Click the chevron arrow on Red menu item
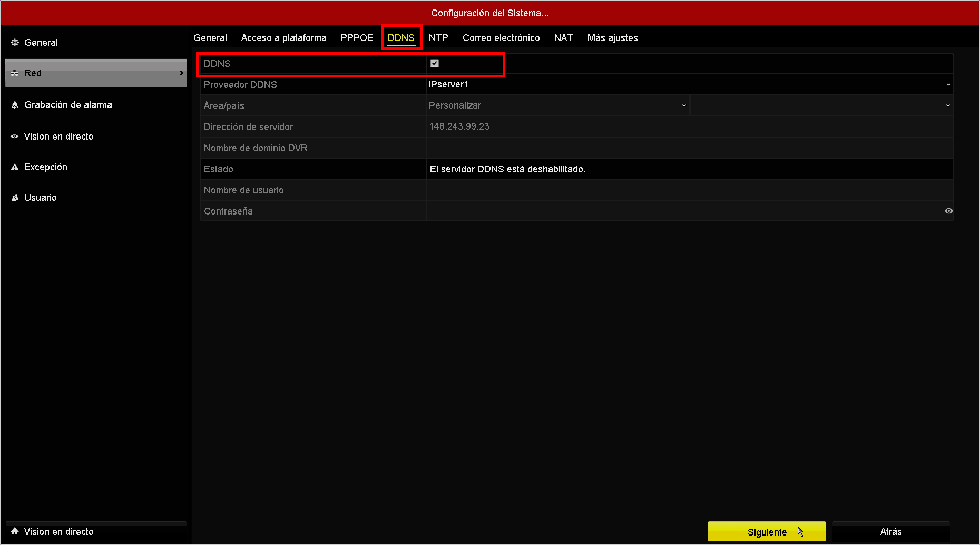 [181, 73]
